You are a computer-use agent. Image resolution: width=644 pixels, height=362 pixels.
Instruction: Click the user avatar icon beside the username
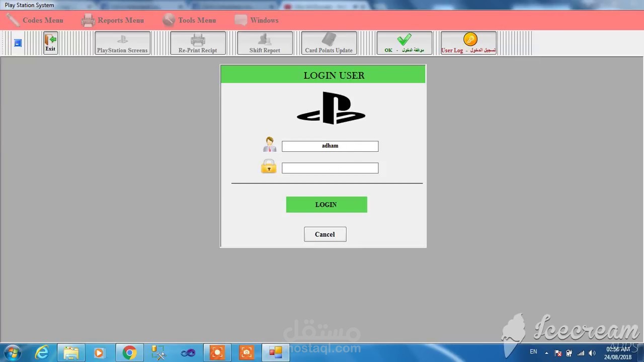pyautogui.click(x=270, y=144)
